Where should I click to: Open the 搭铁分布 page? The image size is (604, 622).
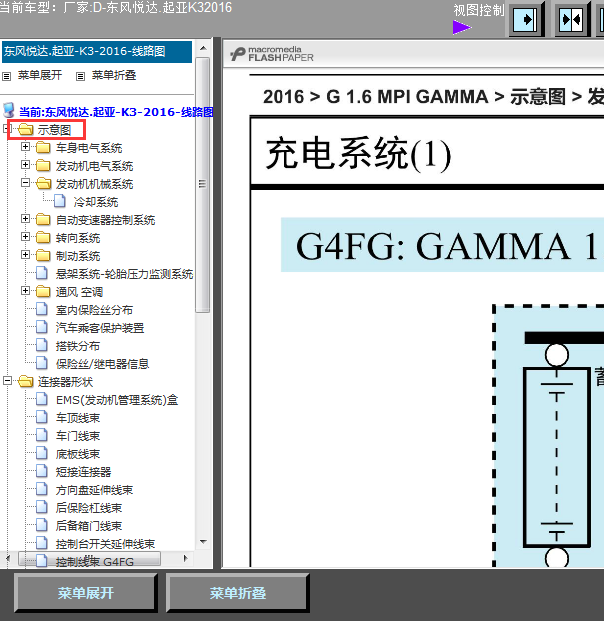point(78,346)
